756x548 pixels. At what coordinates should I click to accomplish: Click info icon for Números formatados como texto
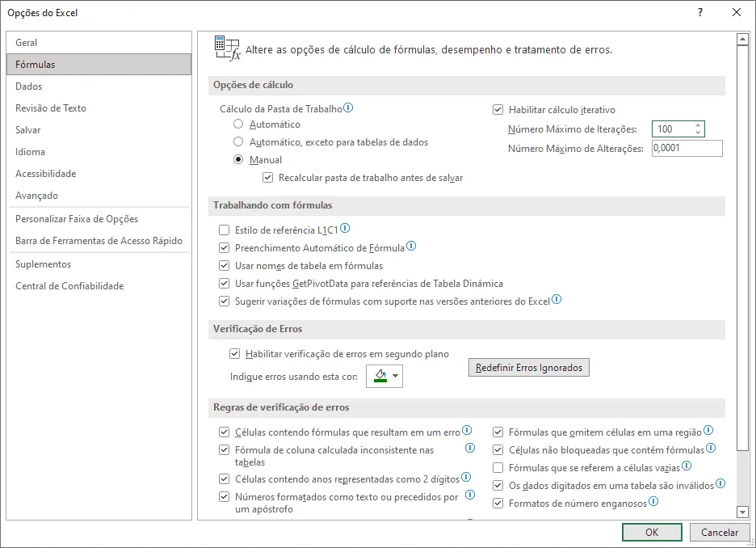tap(470, 495)
